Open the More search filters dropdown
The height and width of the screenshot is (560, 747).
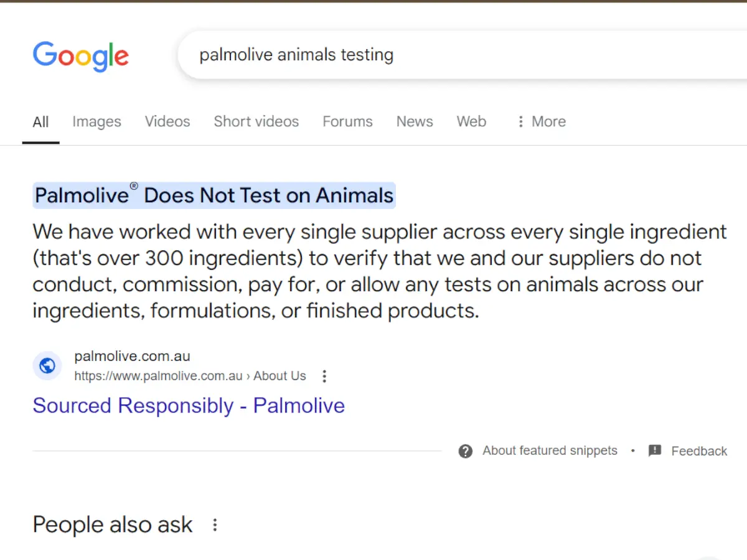541,121
